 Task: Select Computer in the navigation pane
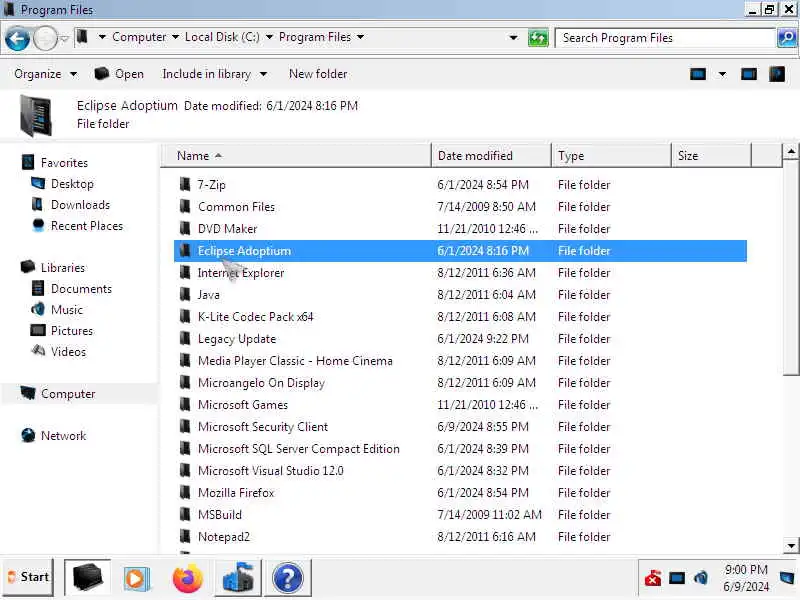[58, 394]
